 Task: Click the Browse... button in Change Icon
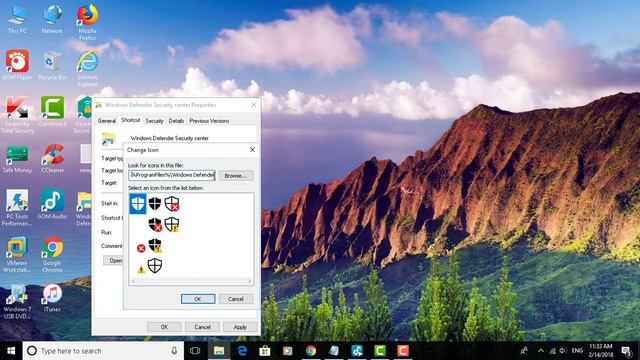click(x=236, y=176)
